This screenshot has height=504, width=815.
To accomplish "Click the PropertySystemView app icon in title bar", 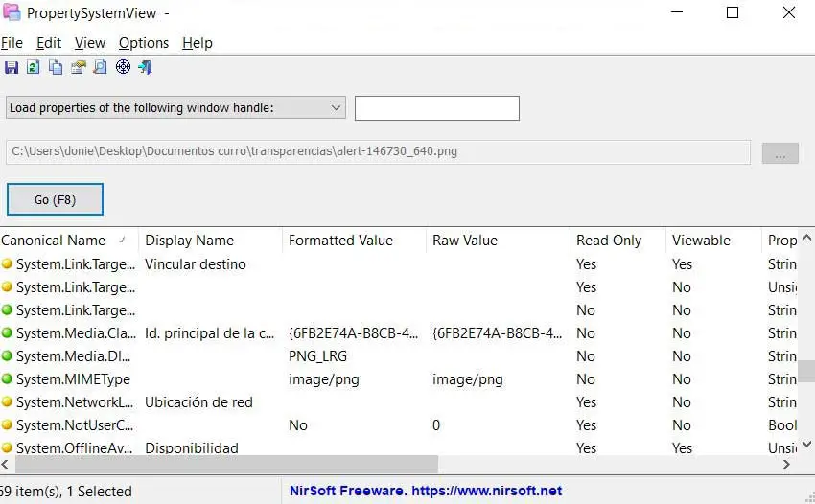I will pos(12,13).
